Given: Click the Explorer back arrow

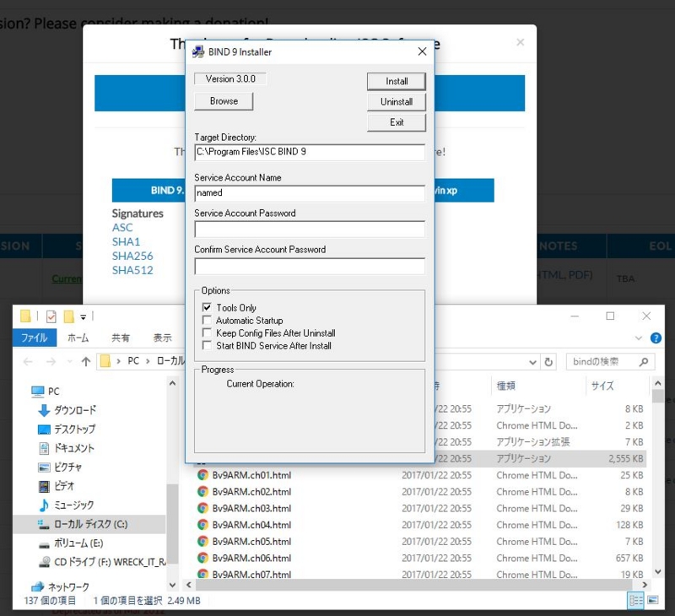Looking at the screenshot, I should coord(28,362).
